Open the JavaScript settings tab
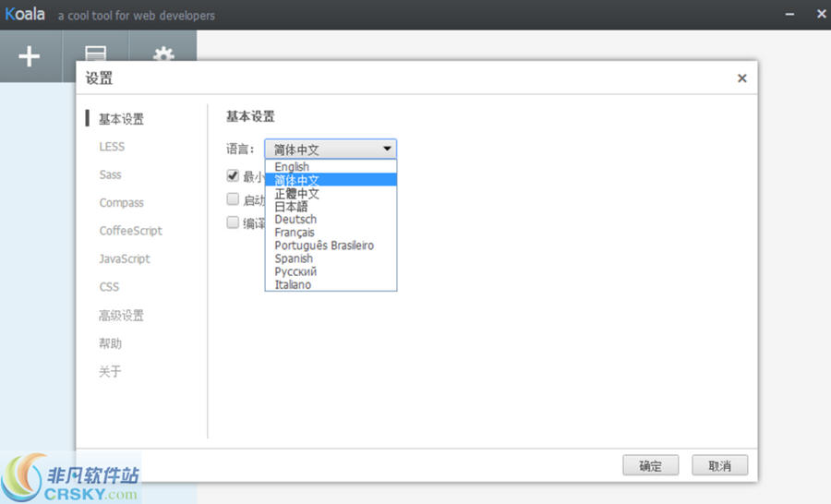 pos(125,258)
